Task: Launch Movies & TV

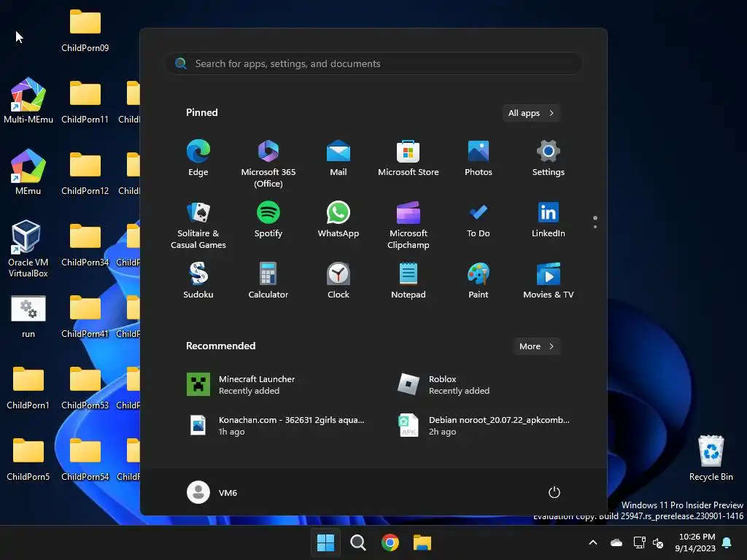Action: tap(549, 281)
